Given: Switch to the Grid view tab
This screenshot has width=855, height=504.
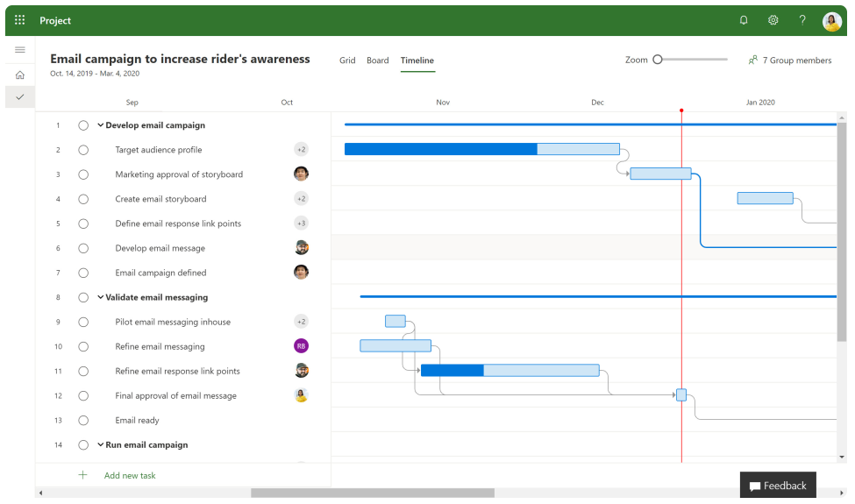Looking at the screenshot, I should (347, 60).
